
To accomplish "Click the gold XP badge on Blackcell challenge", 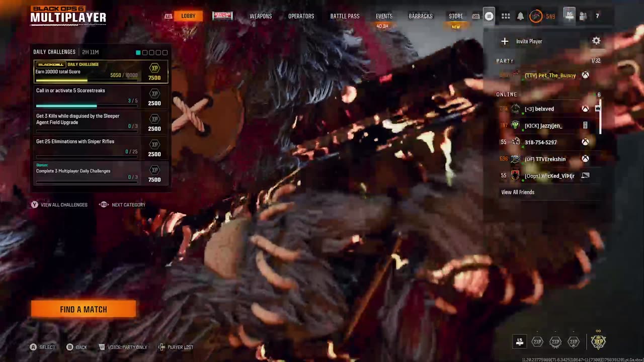I will 154,68.
